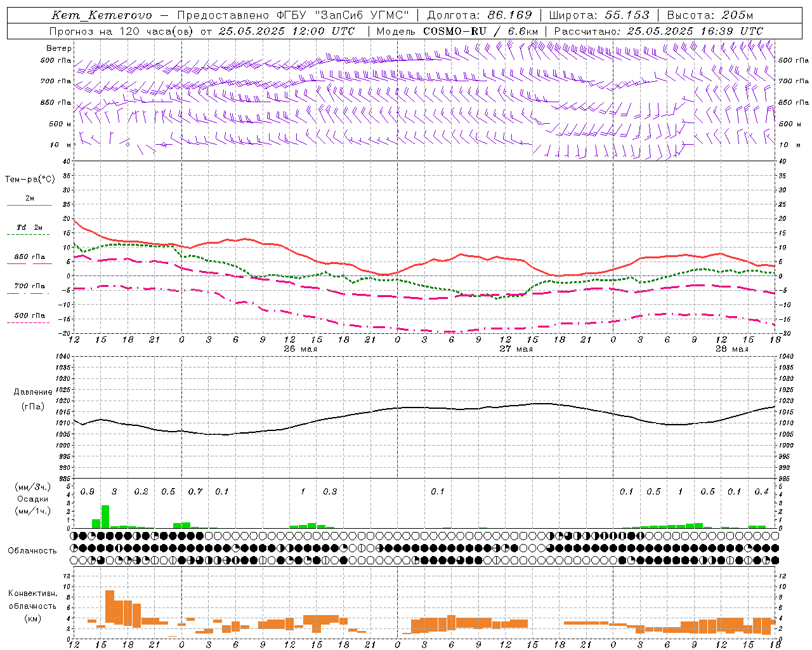
Task: Click the "Ветер" wind panel label
Action: [59, 48]
